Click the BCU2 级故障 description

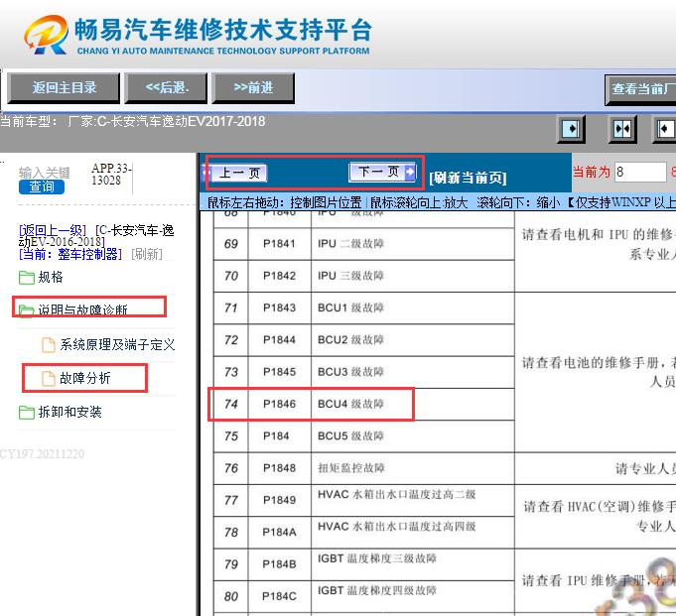[350, 340]
